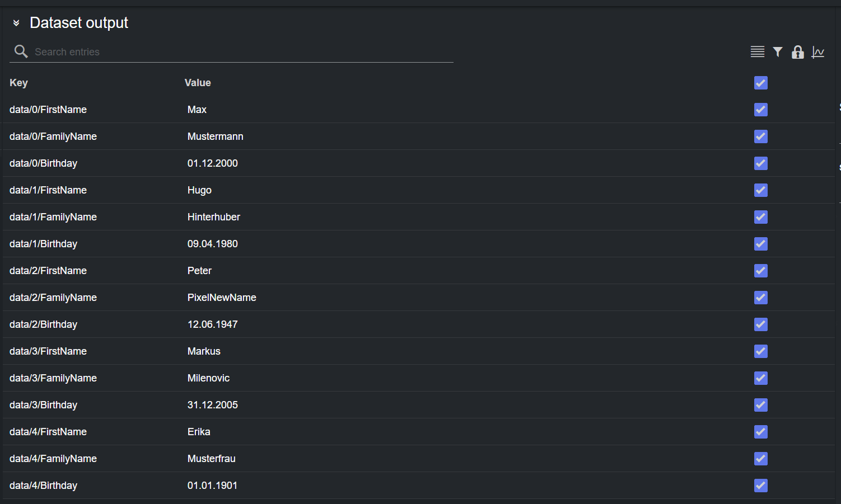Open the filter funnel icon
Viewport: 841px width, 504px height.
coord(777,52)
